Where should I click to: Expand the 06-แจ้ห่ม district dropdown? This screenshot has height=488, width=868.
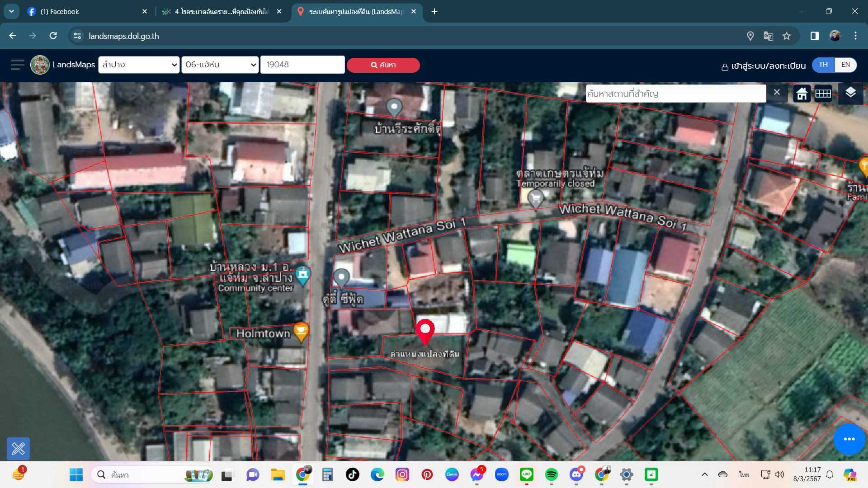tap(220, 65)
